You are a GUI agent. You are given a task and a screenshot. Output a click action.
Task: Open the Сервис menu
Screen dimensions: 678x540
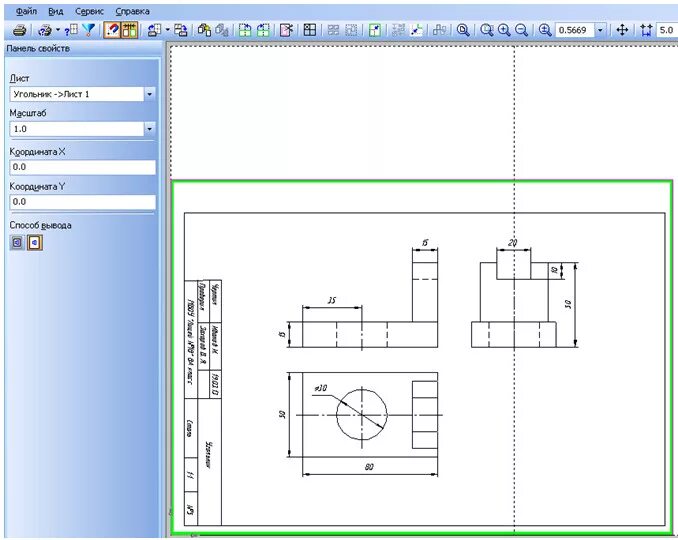[89, 11]
